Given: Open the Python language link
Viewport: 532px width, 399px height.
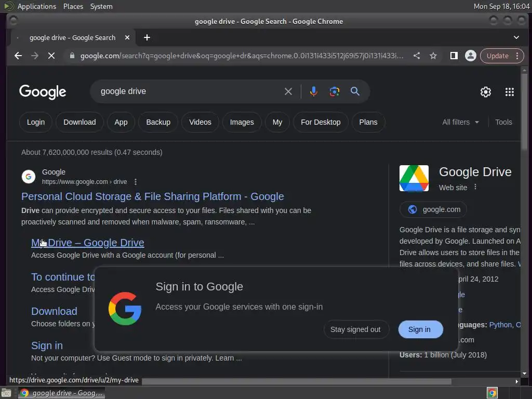Looking at the screenshot, I should [500, 325].
